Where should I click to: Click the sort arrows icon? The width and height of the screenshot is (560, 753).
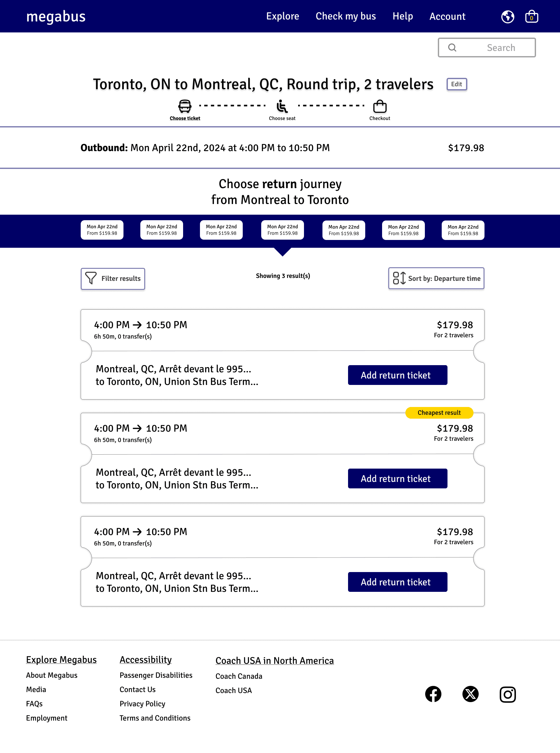tap(399, 278)
